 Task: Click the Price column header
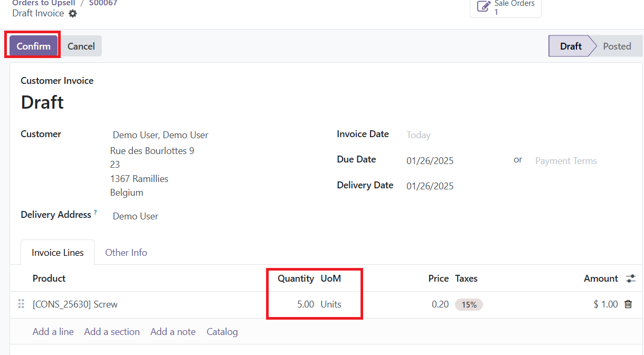click(439, 279)
